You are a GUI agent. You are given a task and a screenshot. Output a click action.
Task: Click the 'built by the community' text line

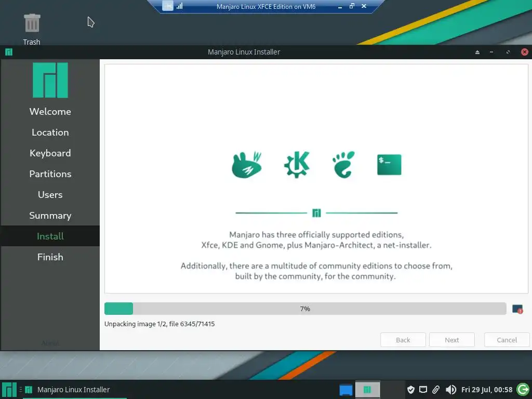point(315,276)
